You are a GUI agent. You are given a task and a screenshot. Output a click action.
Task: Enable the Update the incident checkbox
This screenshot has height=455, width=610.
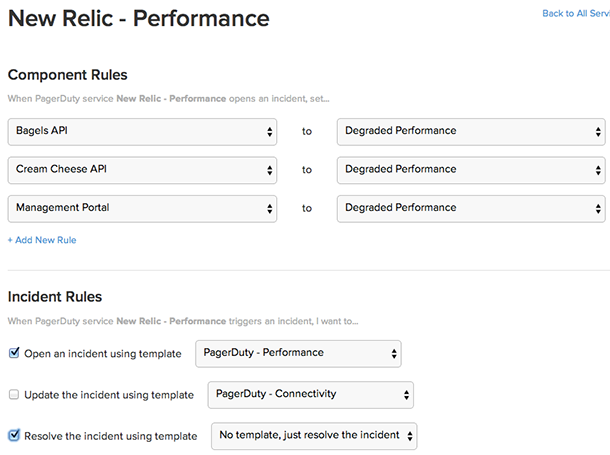click(x=14, y=395)
